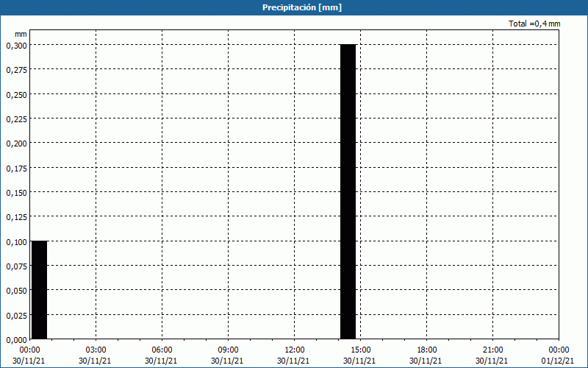The width and height of the screenshot is (588, 368).
Task: Click the 0,075 y-axis value
Action: click(16, 266)
